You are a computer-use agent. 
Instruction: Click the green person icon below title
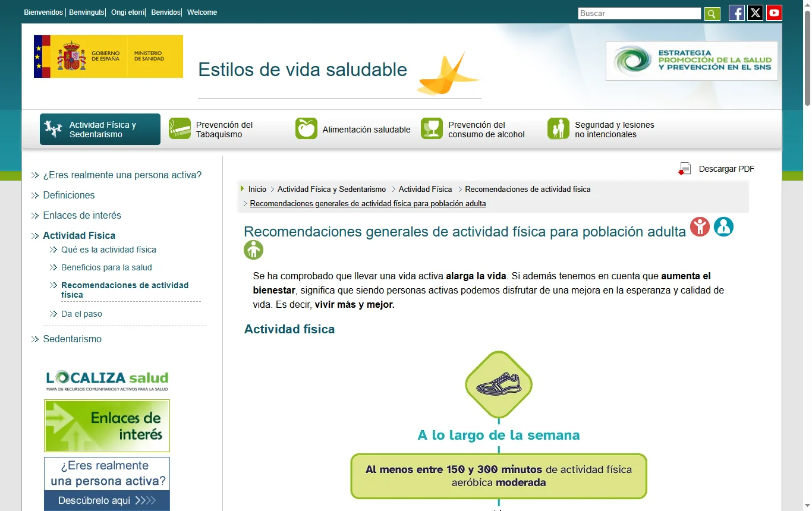(x=253, y=250)
